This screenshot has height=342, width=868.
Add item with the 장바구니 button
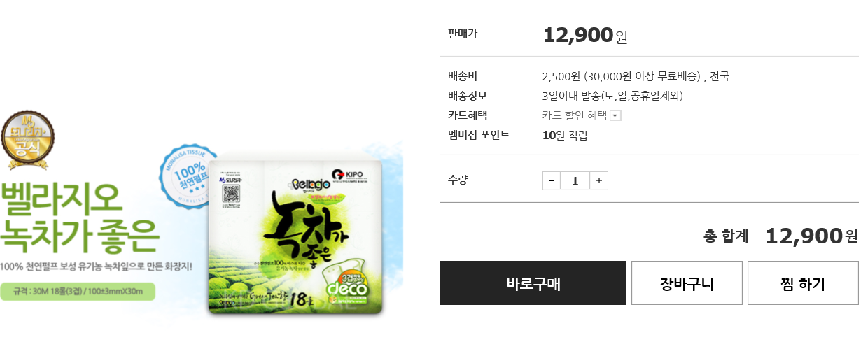[687, 283]
